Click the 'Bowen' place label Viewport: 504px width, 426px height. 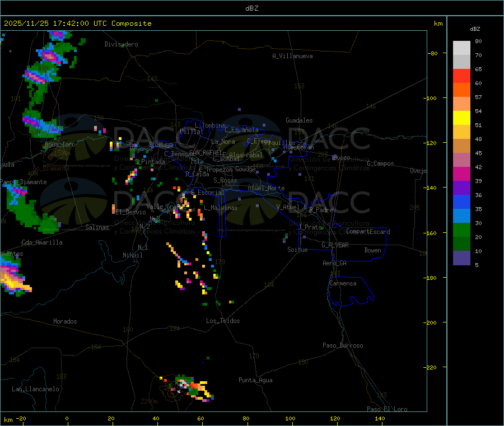373,250
